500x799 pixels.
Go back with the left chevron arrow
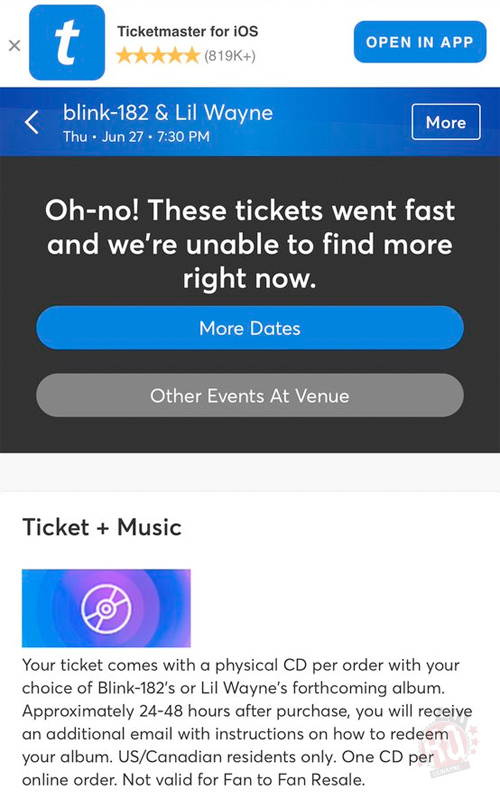tap(32, 122)
